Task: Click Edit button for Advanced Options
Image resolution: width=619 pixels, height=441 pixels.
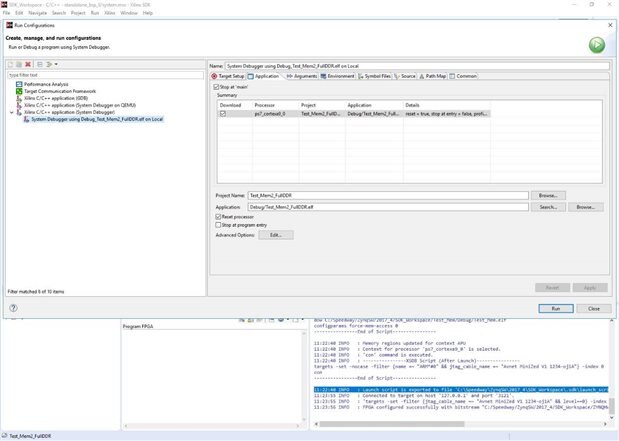Action: tap(275, 235)
